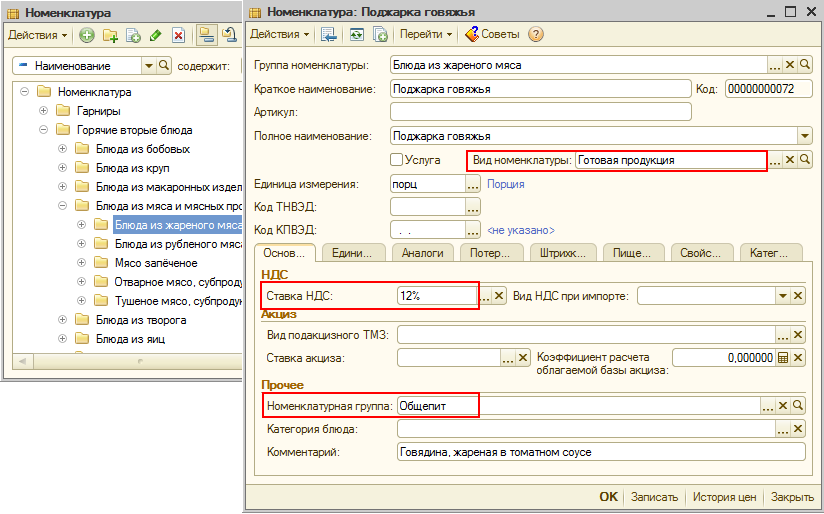Click the green Add item icon
The height and width of the screenshot is (514, 824).
click(87, 35)
